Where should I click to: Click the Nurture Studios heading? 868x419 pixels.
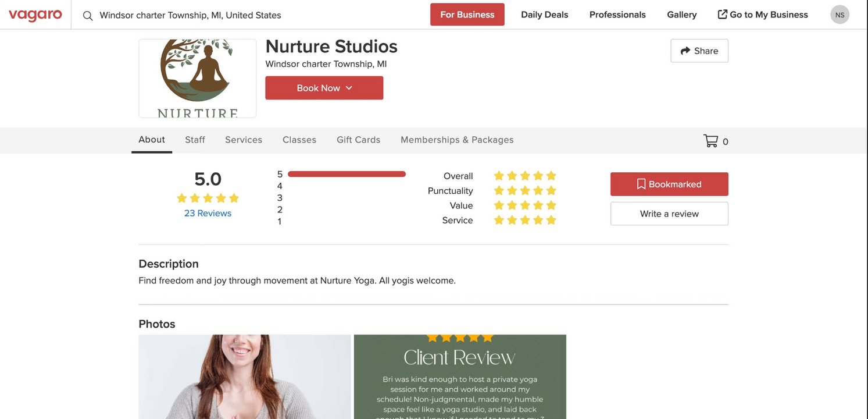[x=331, y=46]
